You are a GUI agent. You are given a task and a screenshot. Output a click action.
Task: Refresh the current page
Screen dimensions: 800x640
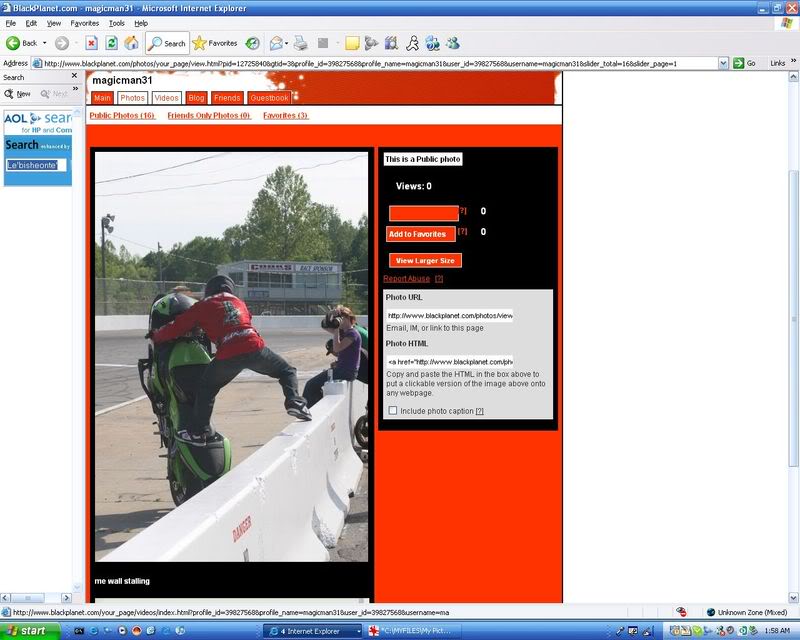pyautogui.click(x=110, y=44)
